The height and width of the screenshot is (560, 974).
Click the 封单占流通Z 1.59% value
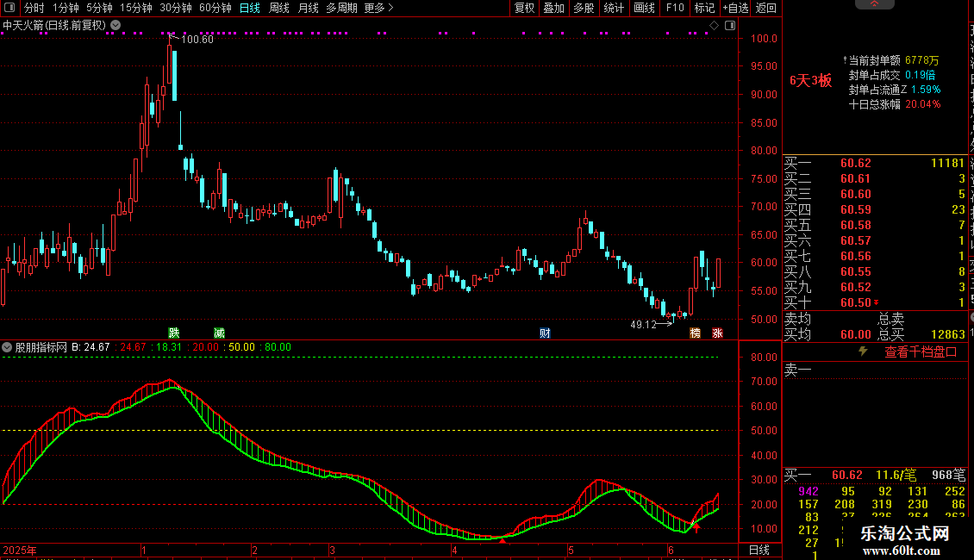tap(926, 90)
